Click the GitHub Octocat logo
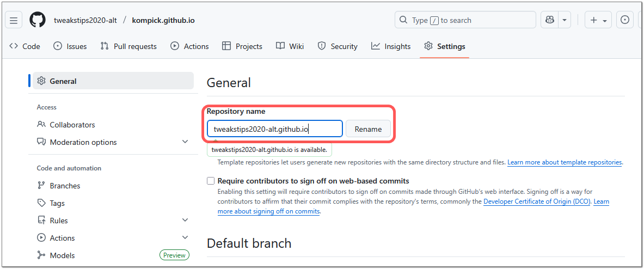This screenshot has height=269, width=644. 38,20
